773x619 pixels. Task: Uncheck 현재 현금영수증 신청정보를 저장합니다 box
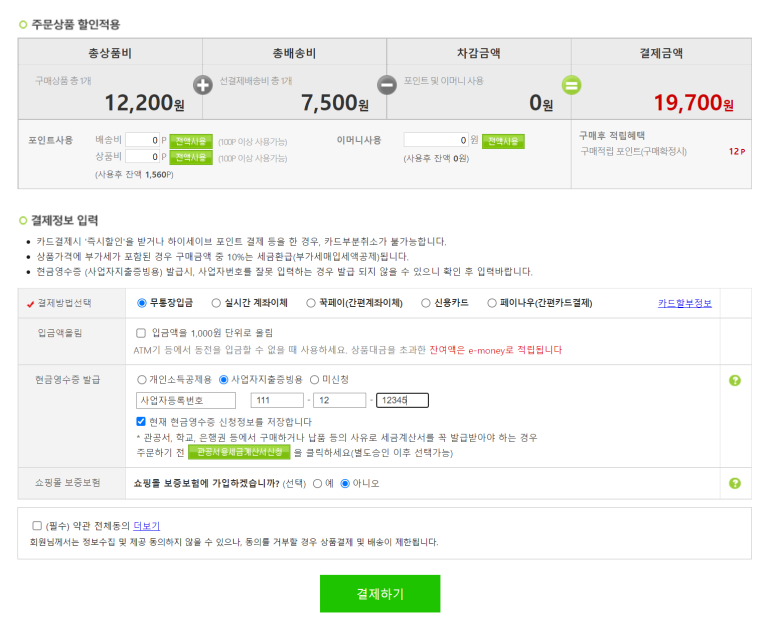point(141,421)
